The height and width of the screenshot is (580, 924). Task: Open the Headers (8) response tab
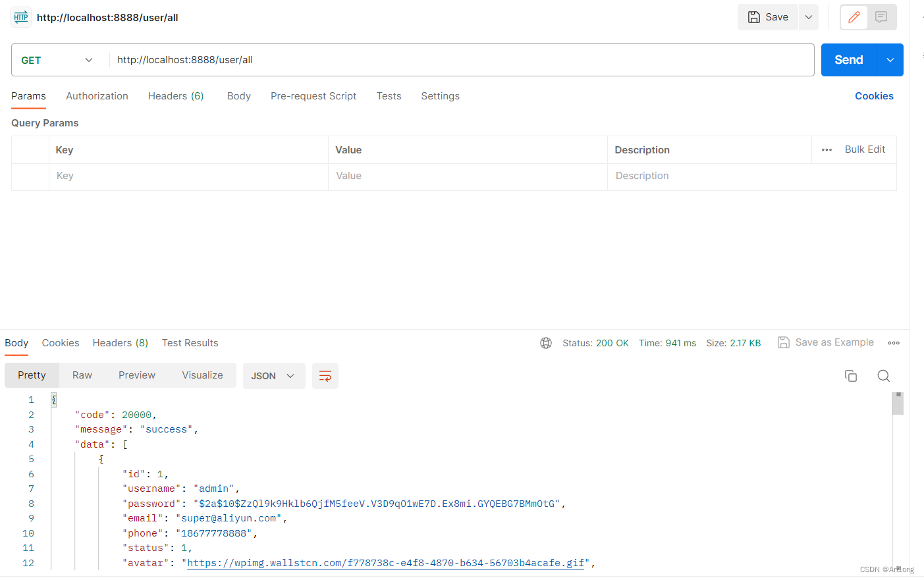[x=120, y=342]
